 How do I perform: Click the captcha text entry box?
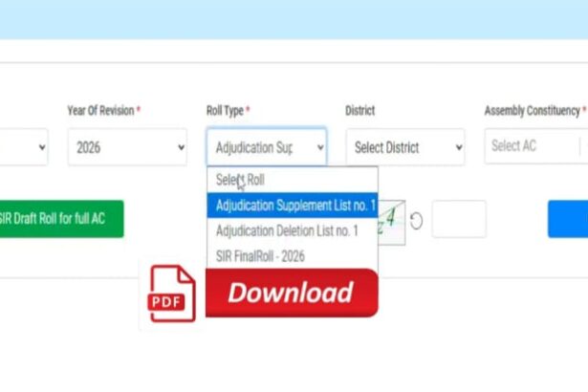tap(458, 220)
